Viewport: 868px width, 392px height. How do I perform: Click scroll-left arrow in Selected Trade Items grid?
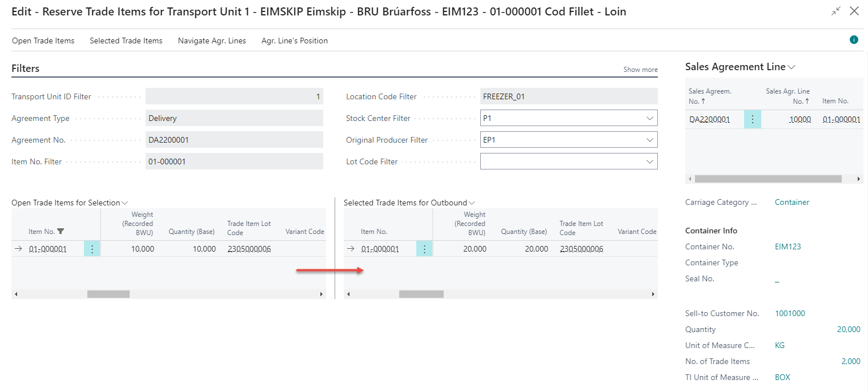[x=348, y=294]
